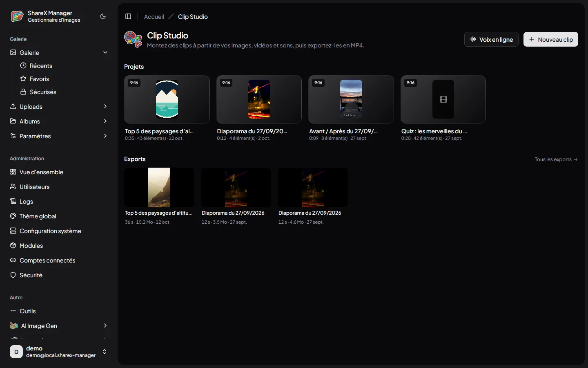Screen dimensions: 588x368
Task: Open Avant / Après project thumbnail
Action: (351, 99)
